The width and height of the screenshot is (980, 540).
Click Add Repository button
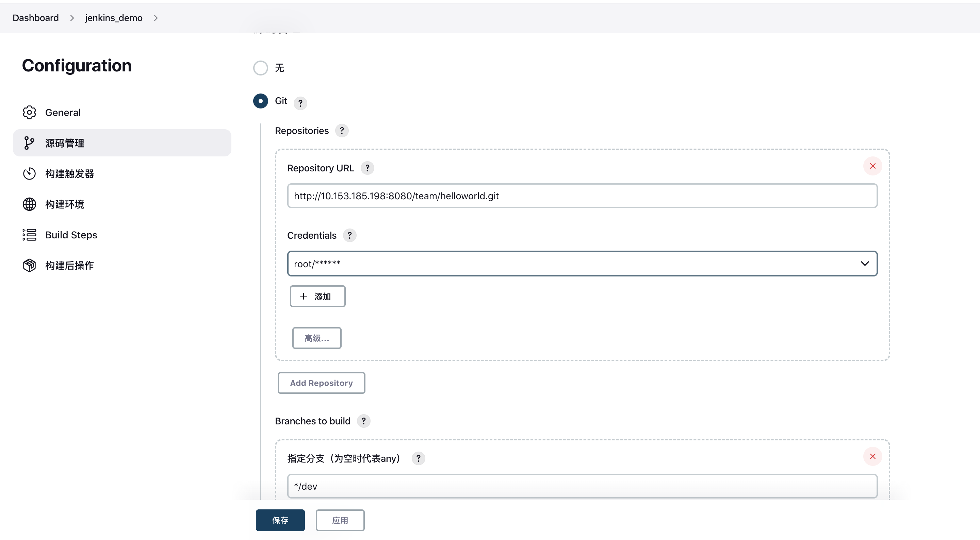coord(322,383)
